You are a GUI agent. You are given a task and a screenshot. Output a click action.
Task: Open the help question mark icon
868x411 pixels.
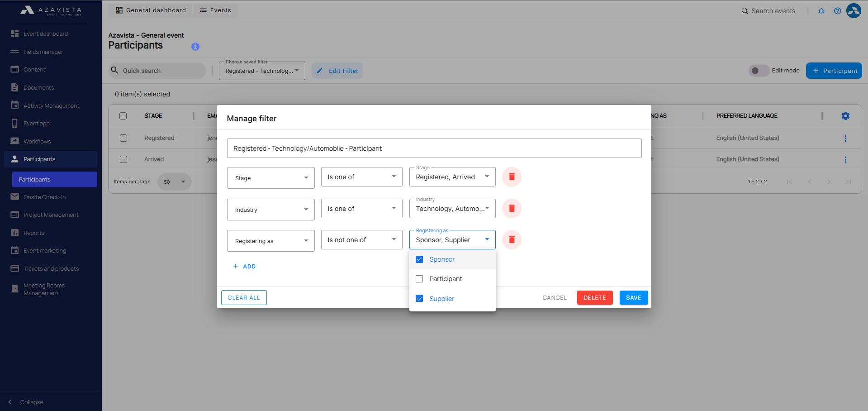coord(837,11)
